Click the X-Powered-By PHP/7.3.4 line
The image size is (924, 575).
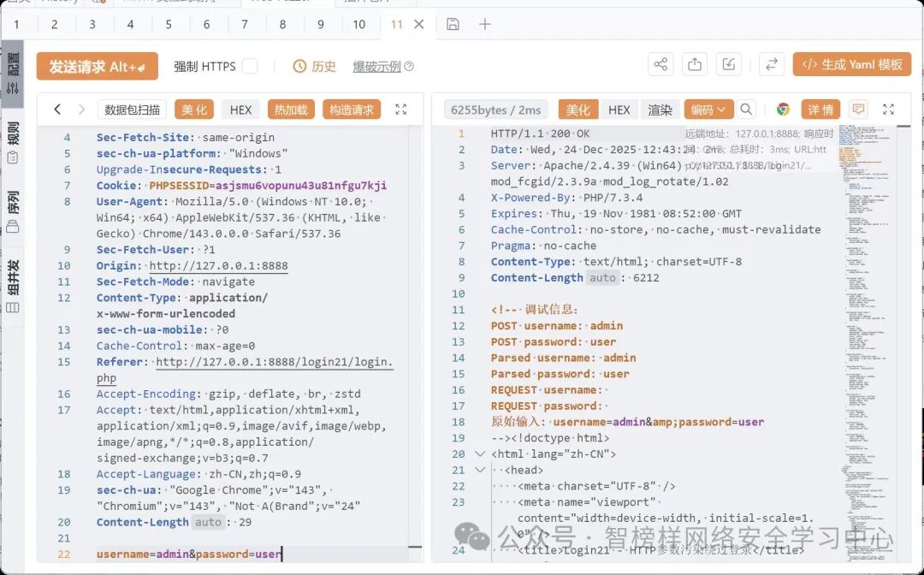point(567,198)
